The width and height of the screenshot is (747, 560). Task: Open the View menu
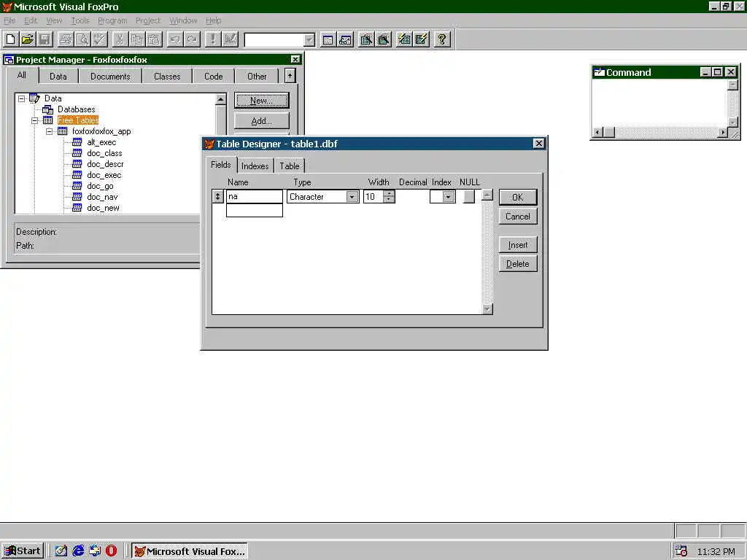54,20
